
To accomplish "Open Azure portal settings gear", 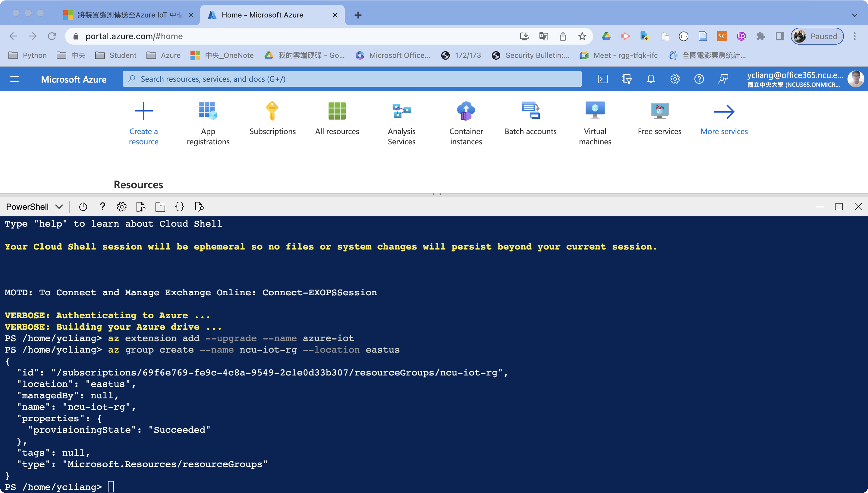I will click(x=675, y=79).
